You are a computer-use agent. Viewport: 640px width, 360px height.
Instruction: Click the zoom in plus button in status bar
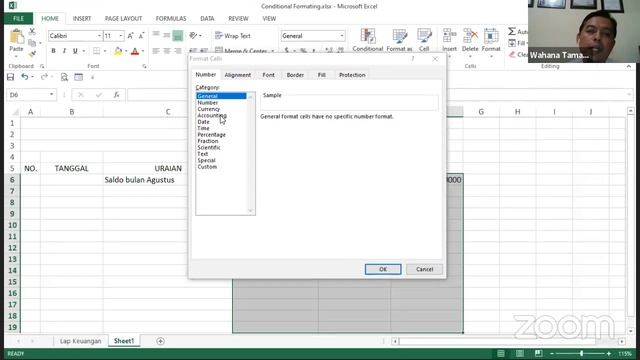[x=609, y=353]
